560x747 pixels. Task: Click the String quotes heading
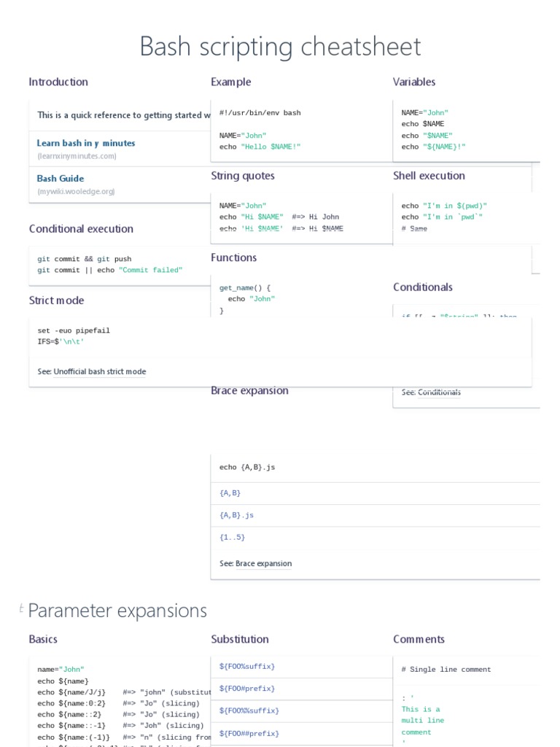(243, 175)
